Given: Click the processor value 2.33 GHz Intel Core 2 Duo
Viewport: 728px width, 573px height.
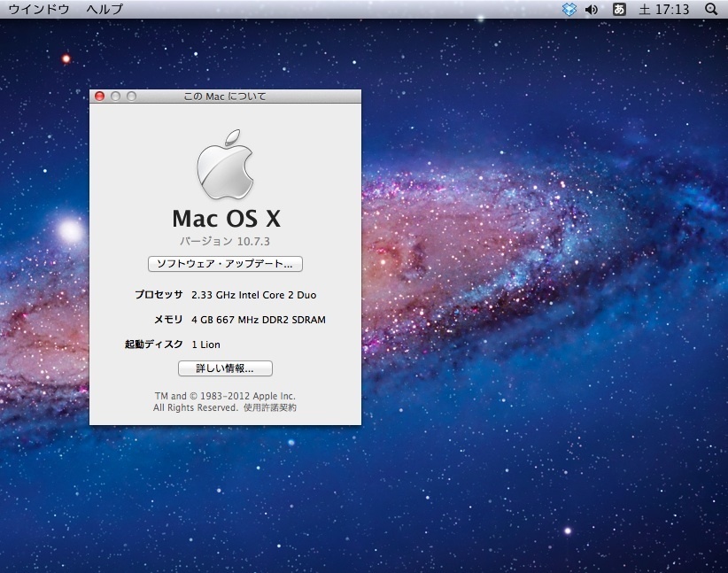Looking at the screenshot, I should click(254, 295).
